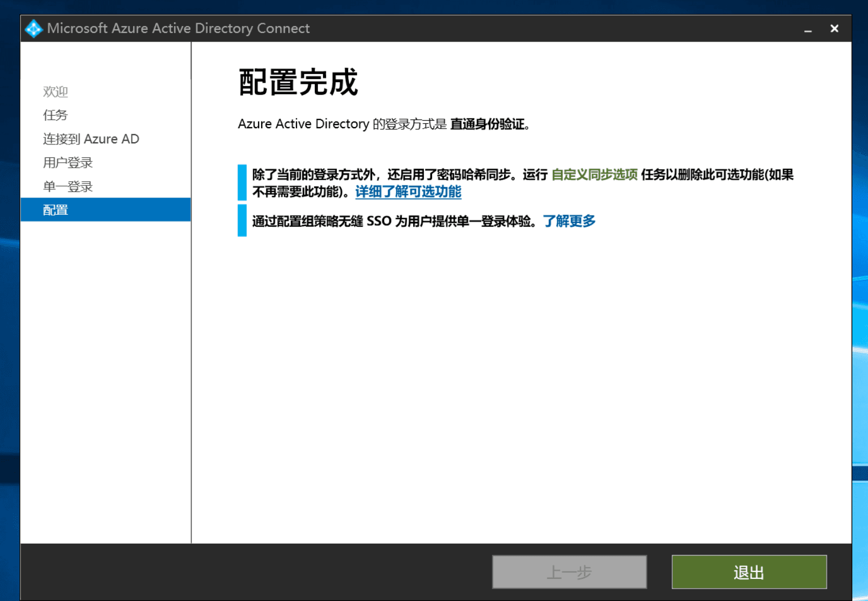Click the 通过配置组策略无缝 SSO message text
The width and height of the screenshot is (868, 601).
coord(395,221)
